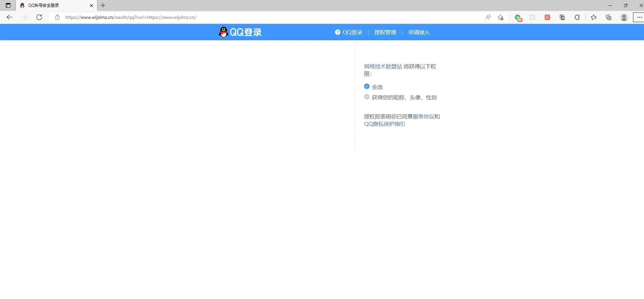Viewport: 644px width, 299px height.
Task: Open the 服务协议 link
Action: [424, 116]
